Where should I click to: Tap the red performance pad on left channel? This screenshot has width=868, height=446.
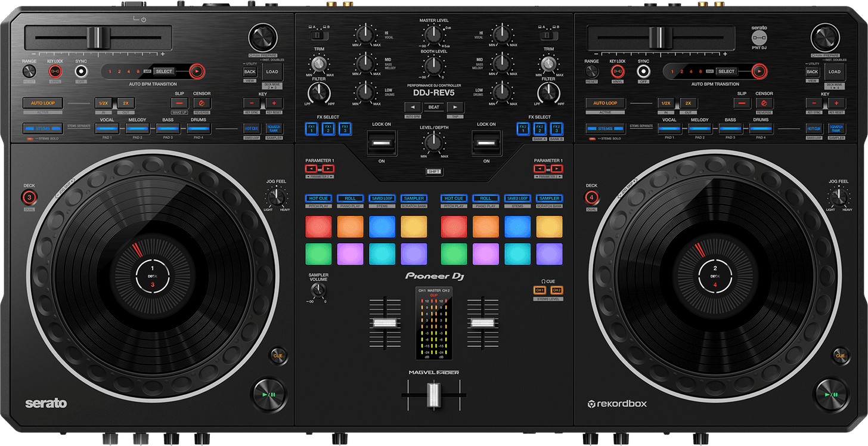318,227
